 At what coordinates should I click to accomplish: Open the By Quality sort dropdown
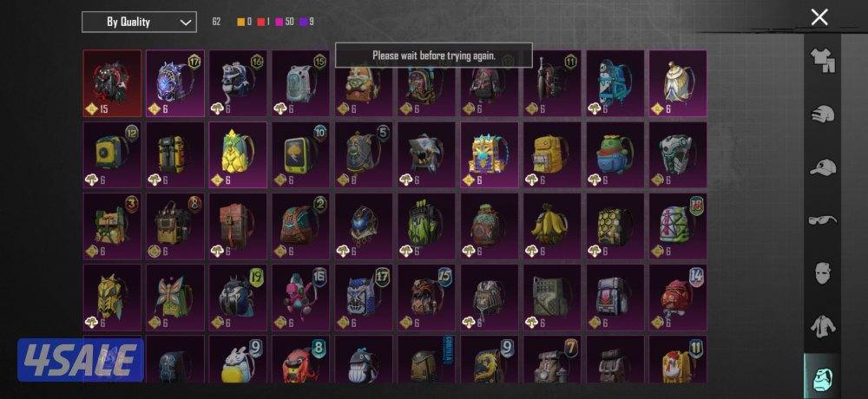click(139, 23)
